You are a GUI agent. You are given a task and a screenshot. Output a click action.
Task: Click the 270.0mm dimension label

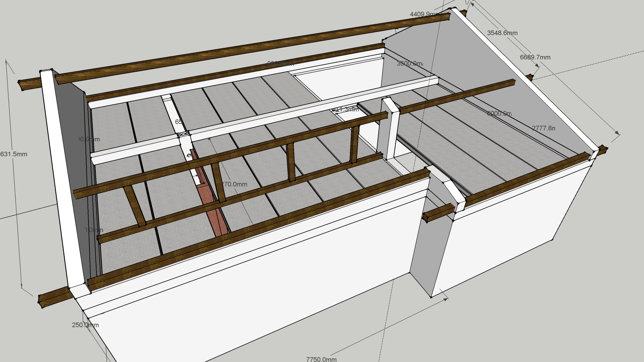pos(234,184)
